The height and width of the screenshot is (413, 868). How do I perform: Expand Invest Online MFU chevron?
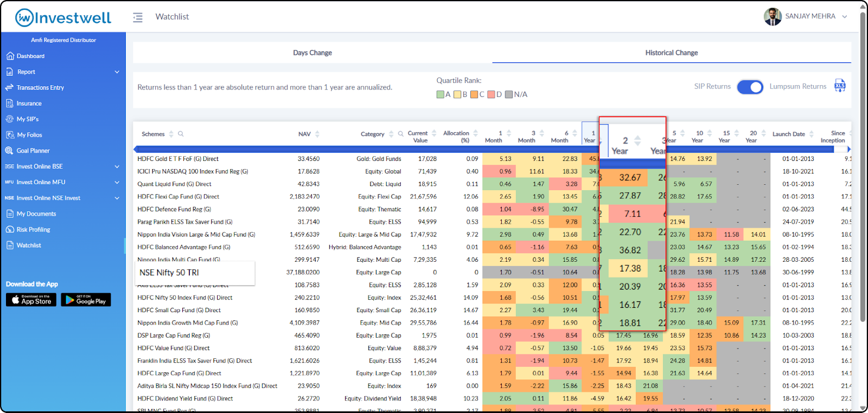(117, 182)
